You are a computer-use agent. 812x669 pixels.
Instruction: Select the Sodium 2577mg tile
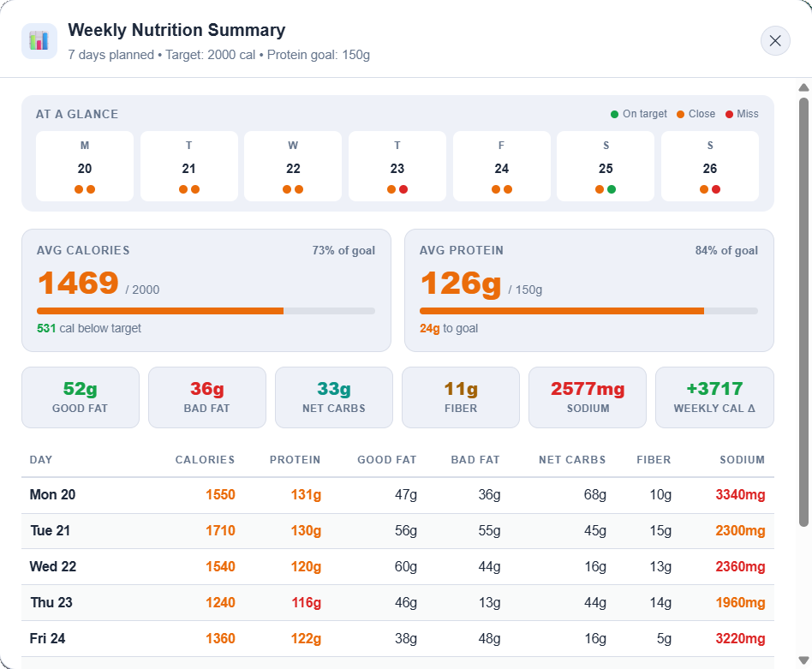(x=588, y=397)
